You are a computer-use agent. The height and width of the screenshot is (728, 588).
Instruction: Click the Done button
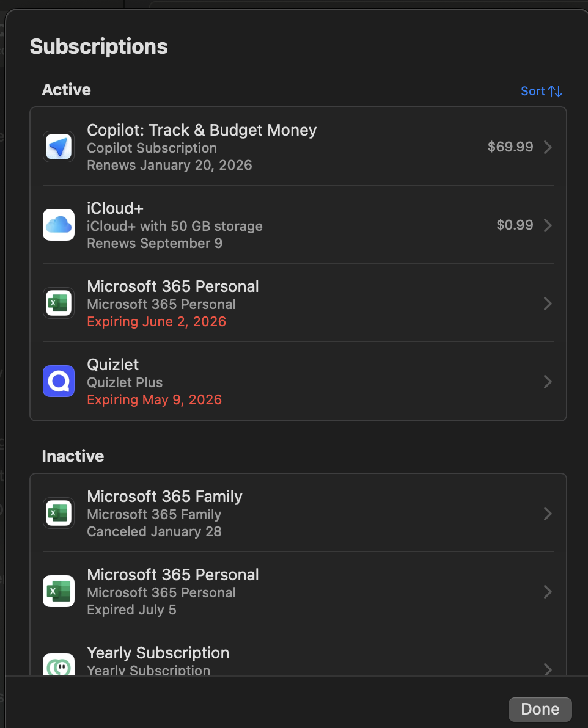coord(540,709)
